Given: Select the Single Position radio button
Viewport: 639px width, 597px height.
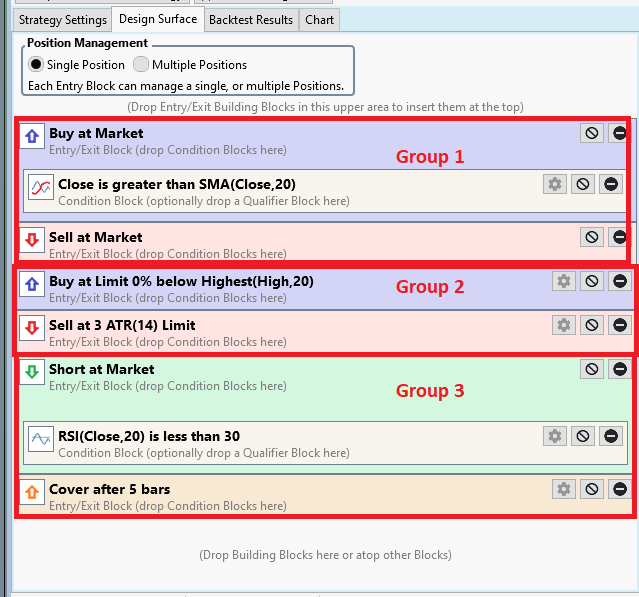Looking at the screenshot, I should tap(36, 64).
